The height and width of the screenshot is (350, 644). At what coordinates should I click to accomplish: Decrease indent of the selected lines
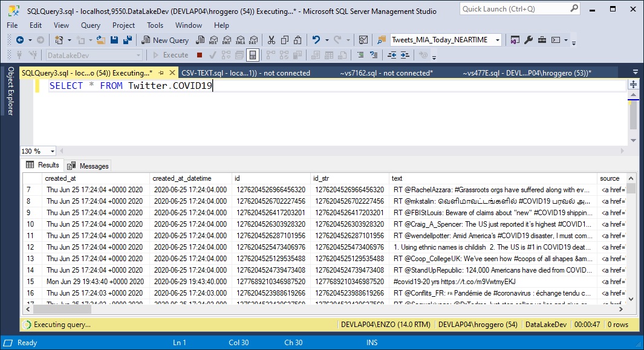coord(392,55)
